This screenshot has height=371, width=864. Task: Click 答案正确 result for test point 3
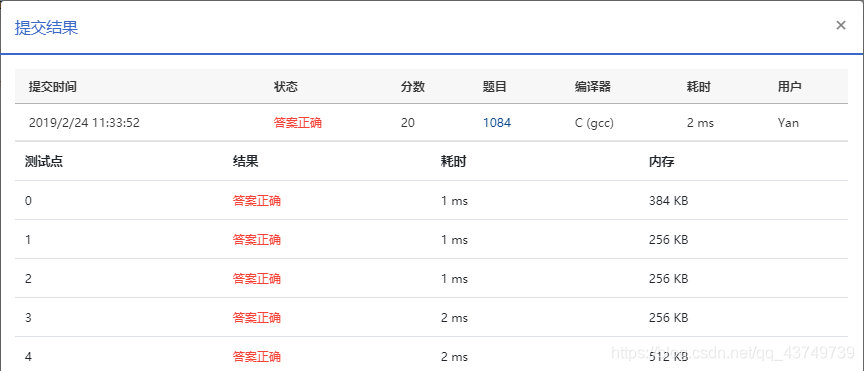click(257, 318)
